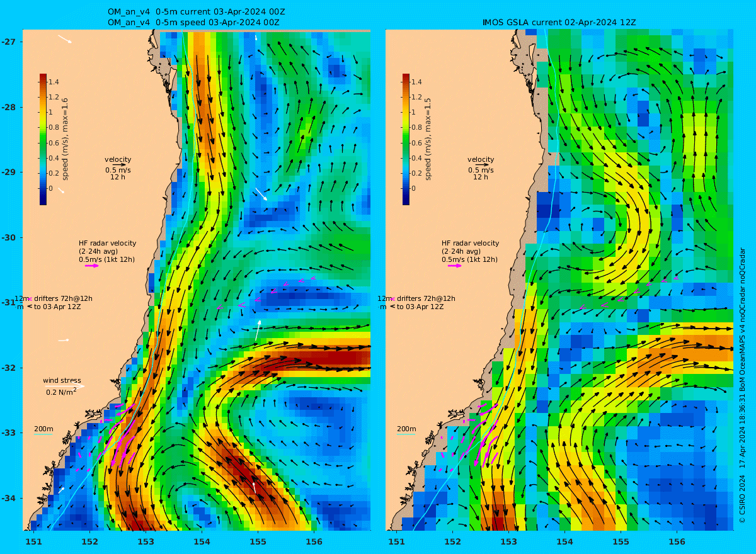Click the cyan 200m contour legend line in left panel

[43, 434]
